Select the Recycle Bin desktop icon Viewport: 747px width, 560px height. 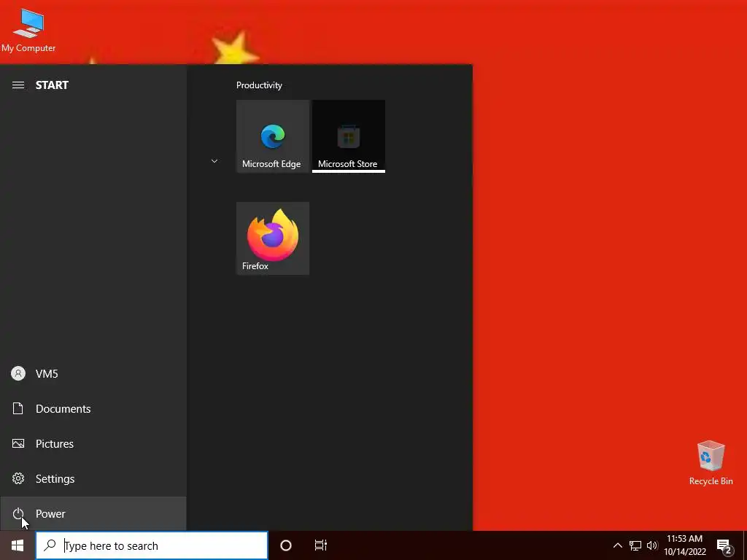[711, 463]
